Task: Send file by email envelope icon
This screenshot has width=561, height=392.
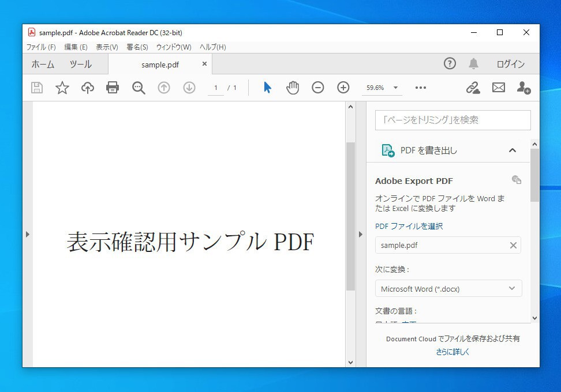Action: pos(498,88)
